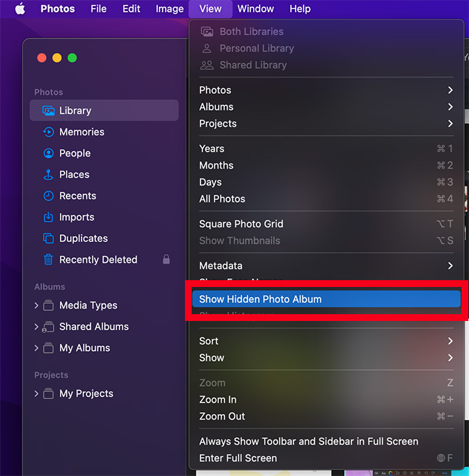Expand the Media Types group

(x=37, y=305)
